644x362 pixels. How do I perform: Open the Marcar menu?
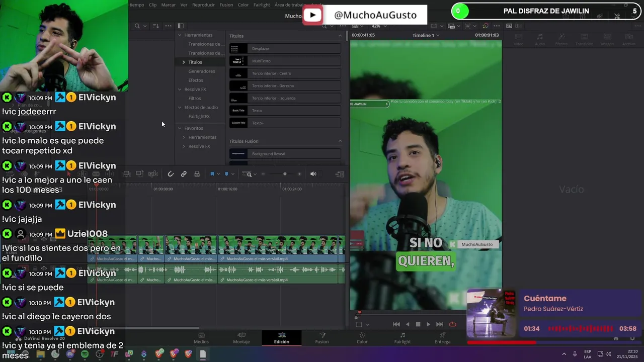pos(169,5)
